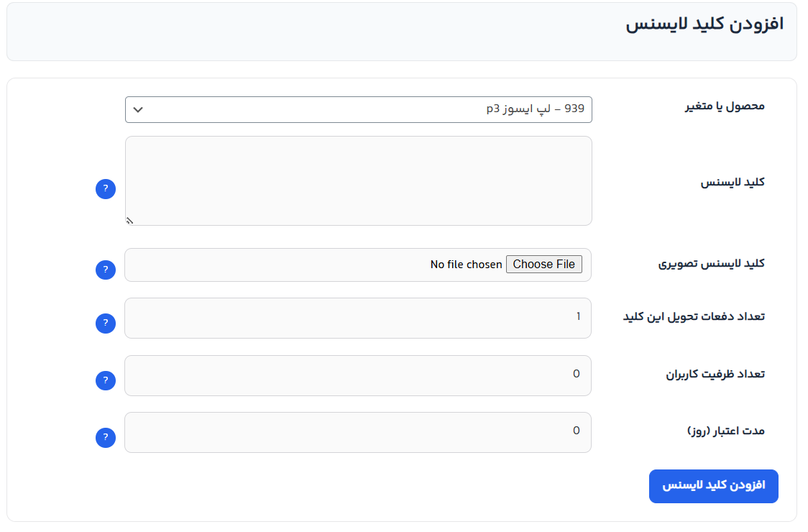This screenshot has height=532, width=808.
Task: Submit with افزودن کلید لایسنس blue button
Action: click(714, 486)
